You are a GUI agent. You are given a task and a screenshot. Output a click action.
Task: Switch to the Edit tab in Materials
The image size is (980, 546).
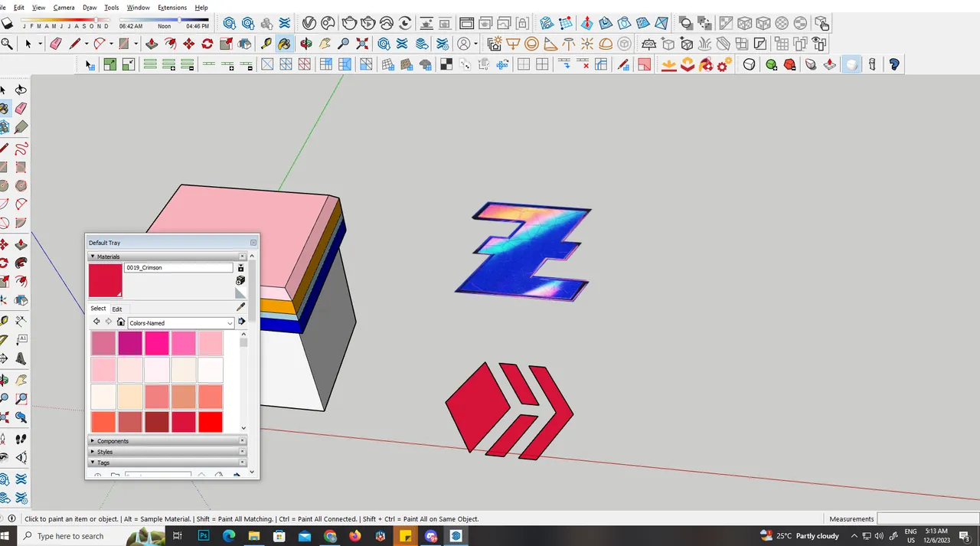point(117,309)
